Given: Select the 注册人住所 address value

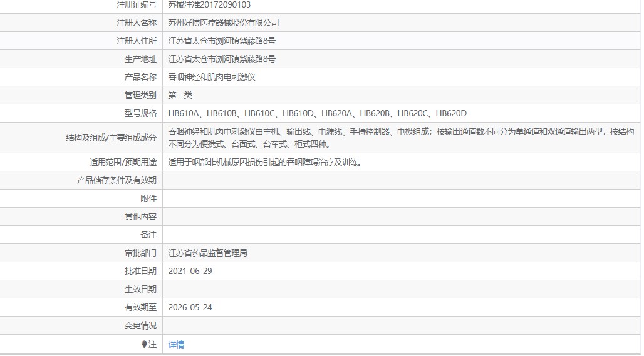Looking at the screenshot, I should [x=222, y=41].
